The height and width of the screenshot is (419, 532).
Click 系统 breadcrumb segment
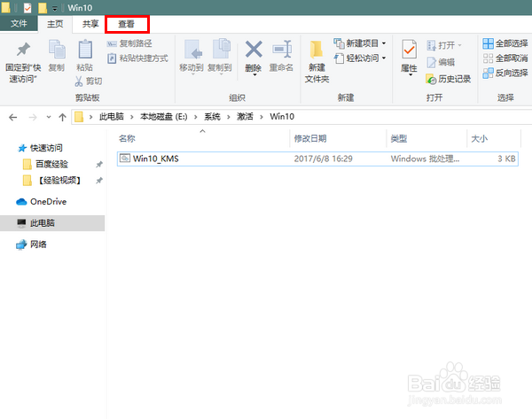click(x=212, y=117)
